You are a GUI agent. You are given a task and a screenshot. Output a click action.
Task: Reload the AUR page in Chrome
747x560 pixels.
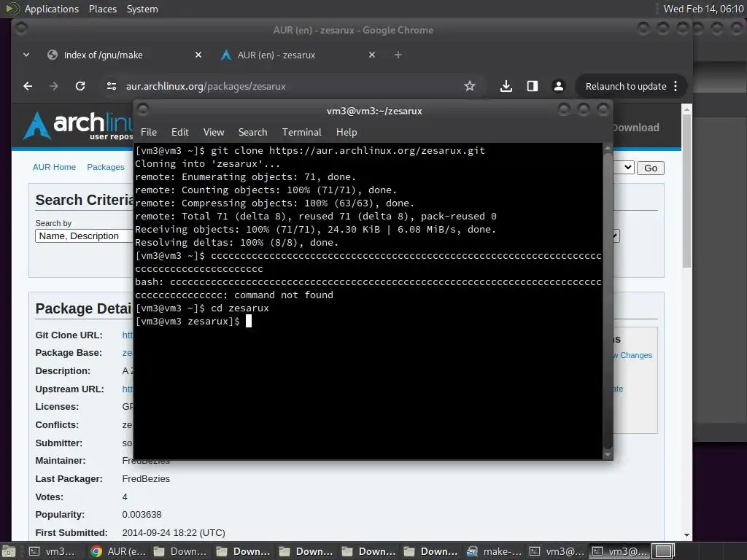tap(80, 86)
